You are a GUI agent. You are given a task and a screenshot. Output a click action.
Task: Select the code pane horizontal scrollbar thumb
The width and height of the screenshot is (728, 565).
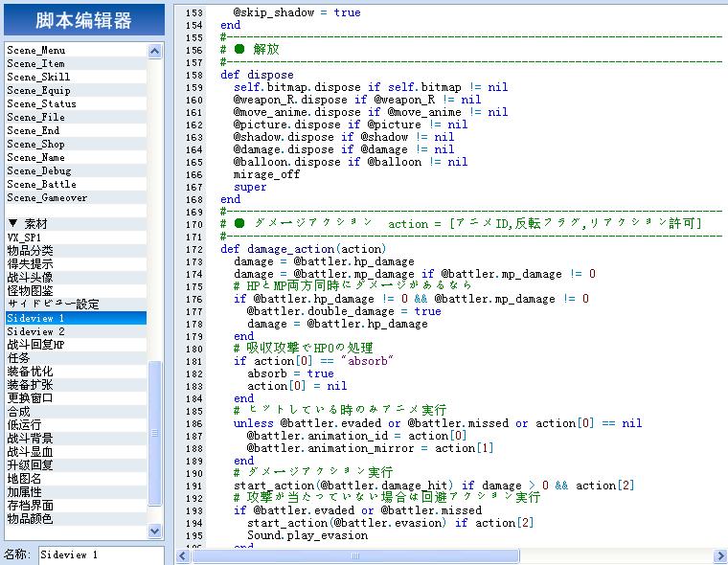pyautogui.click(x=355, y=555)
